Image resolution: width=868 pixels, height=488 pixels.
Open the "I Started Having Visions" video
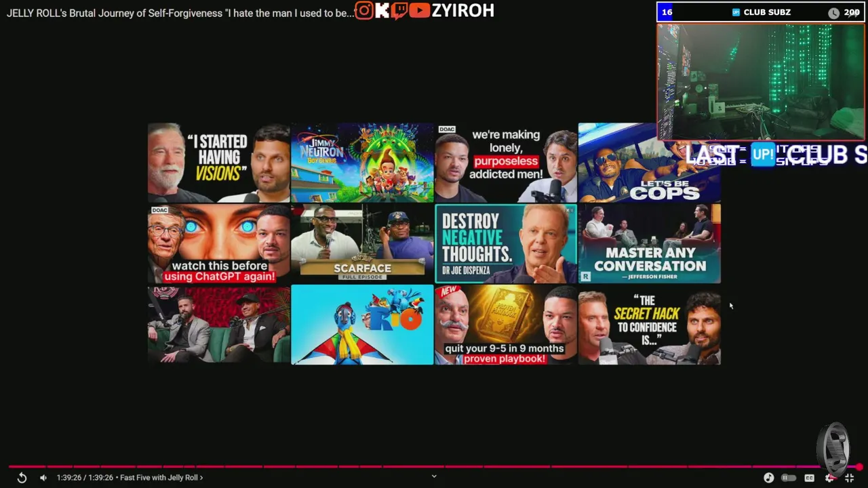[218, 163]
